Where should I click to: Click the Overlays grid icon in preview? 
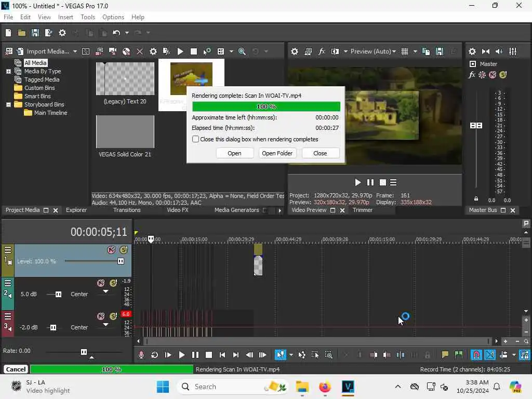click(x=404, y=51)
